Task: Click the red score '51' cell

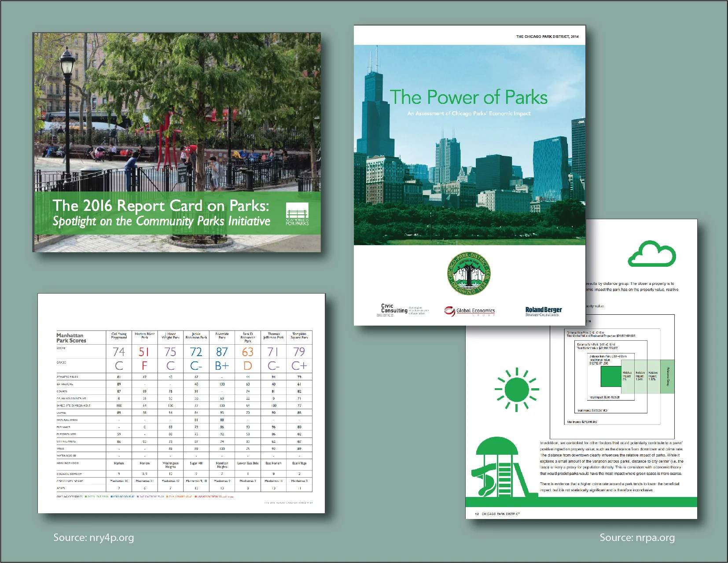Action: click(144, 352)
